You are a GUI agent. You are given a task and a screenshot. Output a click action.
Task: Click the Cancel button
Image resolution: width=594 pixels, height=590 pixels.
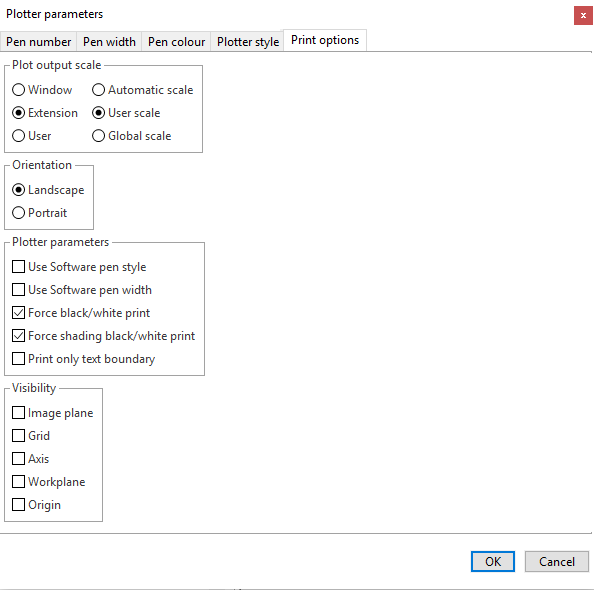click(x=556, y=561)
